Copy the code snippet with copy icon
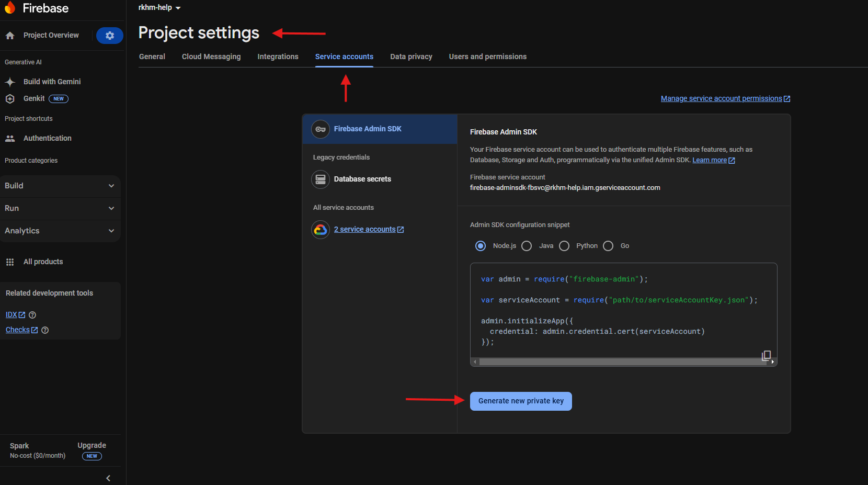Viewport: 868px width, 485px height. [x=767, y=356]
